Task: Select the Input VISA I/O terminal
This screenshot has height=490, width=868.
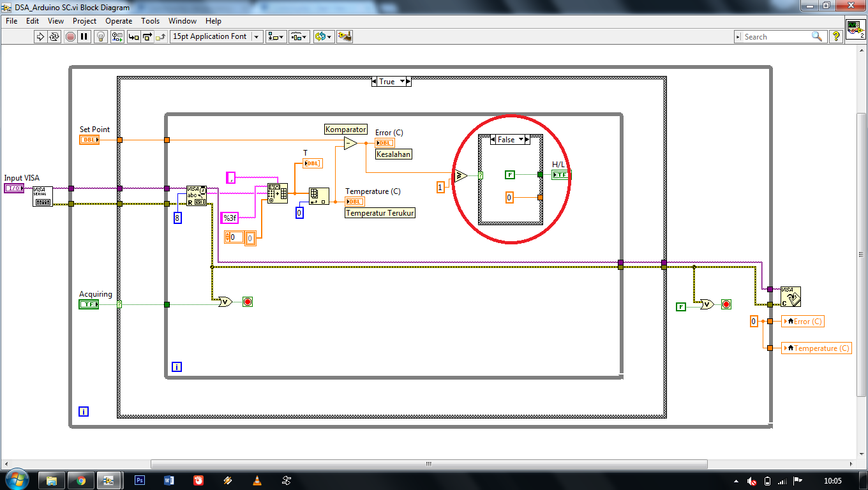Action: click(14, 188)
